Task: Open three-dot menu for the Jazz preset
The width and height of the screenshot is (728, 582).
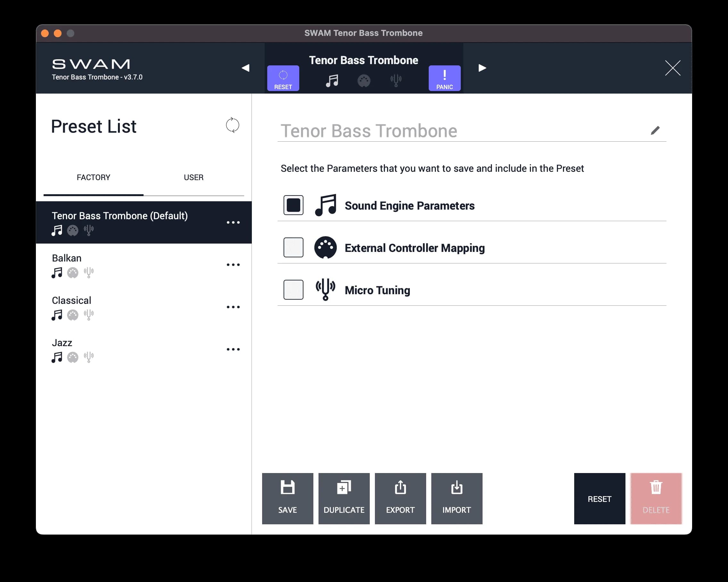Action: point(233,349)
